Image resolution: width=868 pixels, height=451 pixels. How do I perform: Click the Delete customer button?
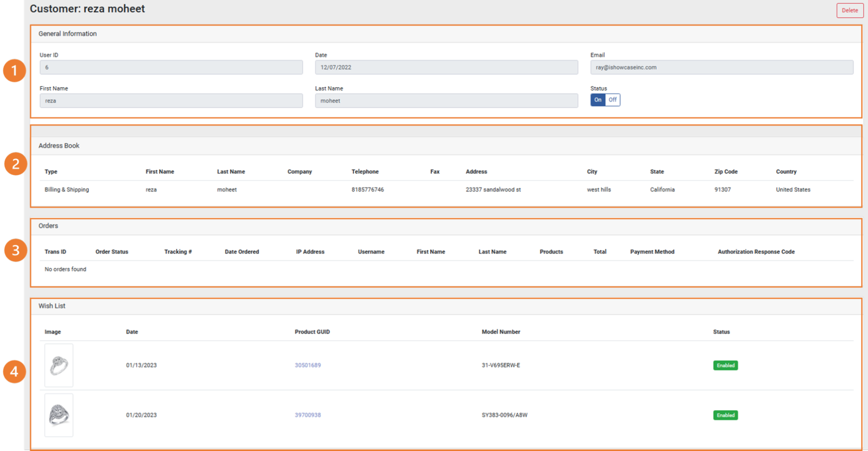click(849, 10)
